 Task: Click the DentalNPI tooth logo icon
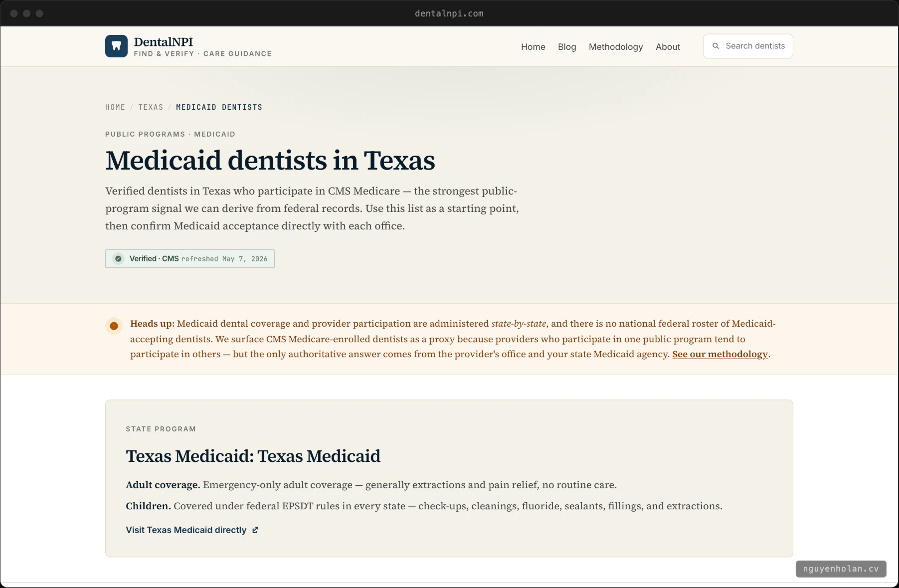(x=116, y=46)
